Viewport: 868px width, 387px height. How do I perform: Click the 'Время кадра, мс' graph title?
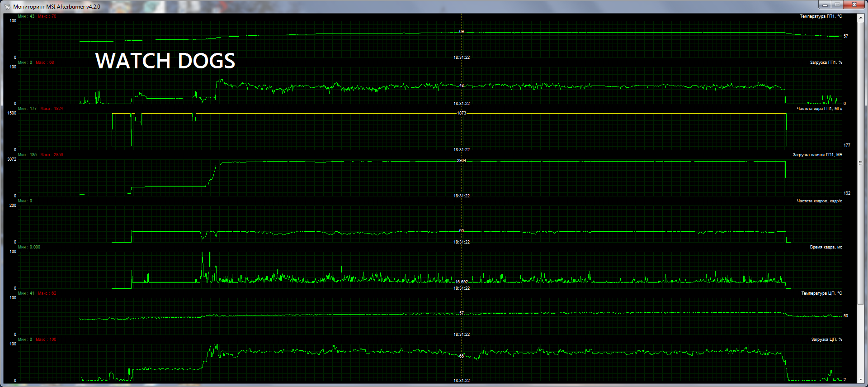tap(826, 247)
